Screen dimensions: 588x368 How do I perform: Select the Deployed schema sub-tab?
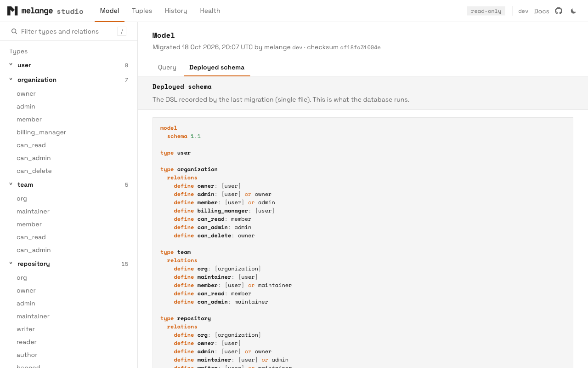pyautogui.click(x=217, y=67)
